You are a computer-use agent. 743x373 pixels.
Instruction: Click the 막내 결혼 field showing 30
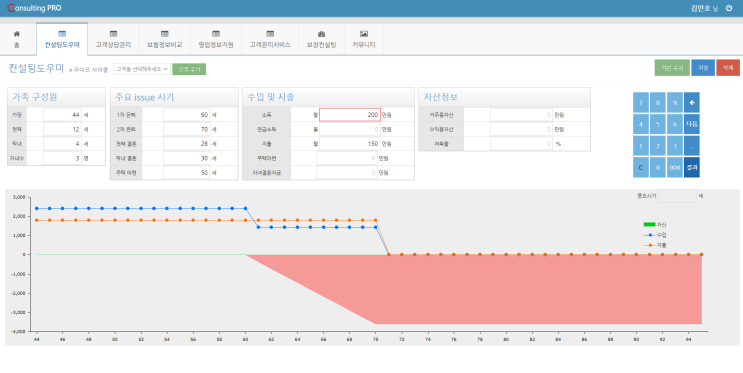[x=187, y=158]
